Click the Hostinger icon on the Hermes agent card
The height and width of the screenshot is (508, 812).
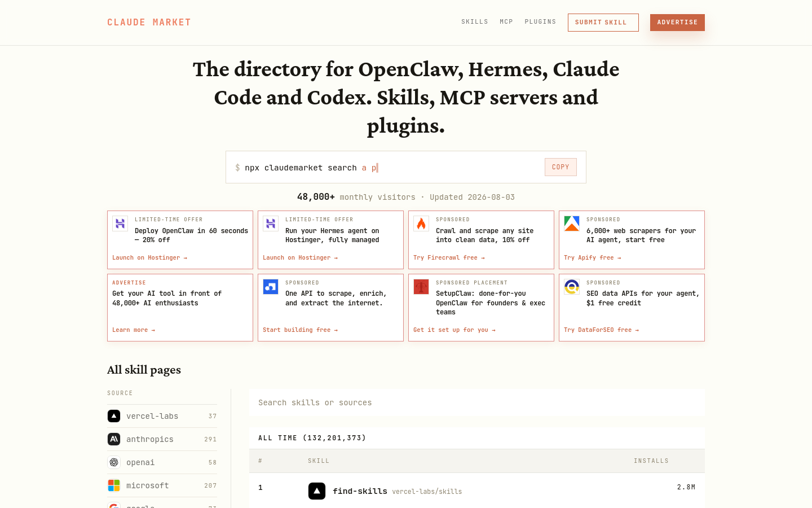click(271, 224)
